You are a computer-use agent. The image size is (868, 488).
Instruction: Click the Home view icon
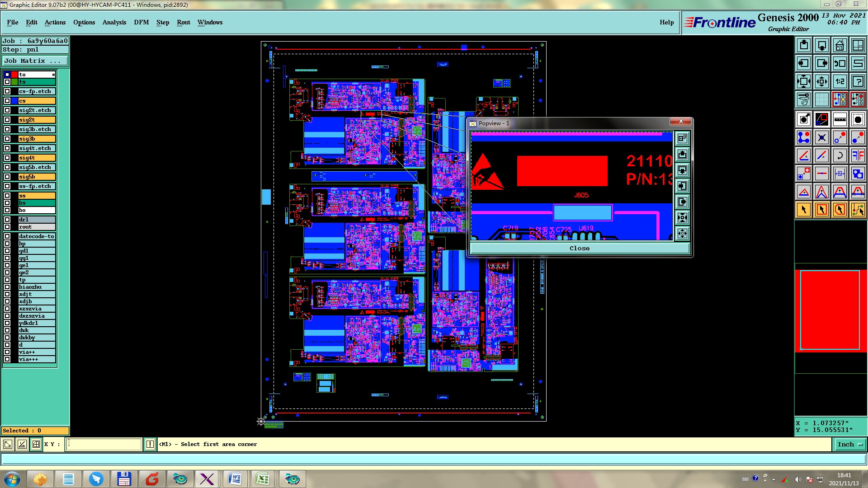840,45
